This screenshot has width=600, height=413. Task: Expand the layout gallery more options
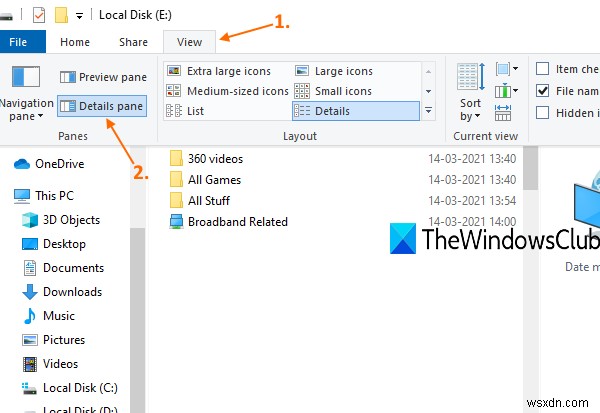(429, 111)
